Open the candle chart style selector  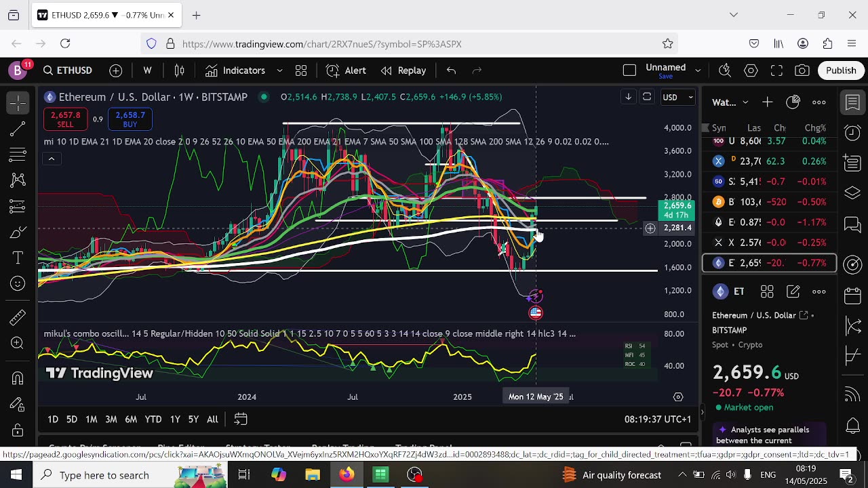tap(180, 70)
